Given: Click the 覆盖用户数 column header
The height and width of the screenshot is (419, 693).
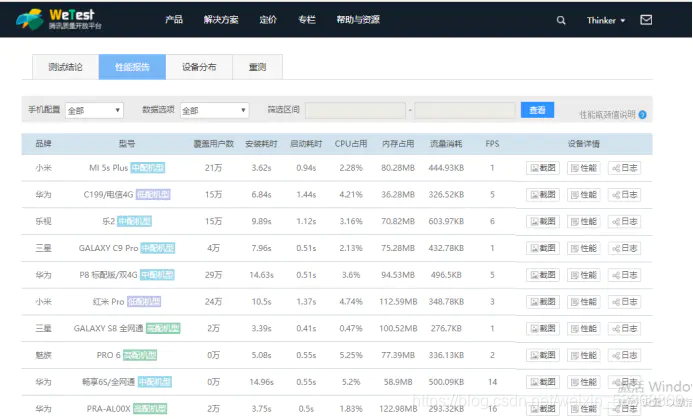Looking at the screenshot, I should pyautogui.click(x=213, y=144).
